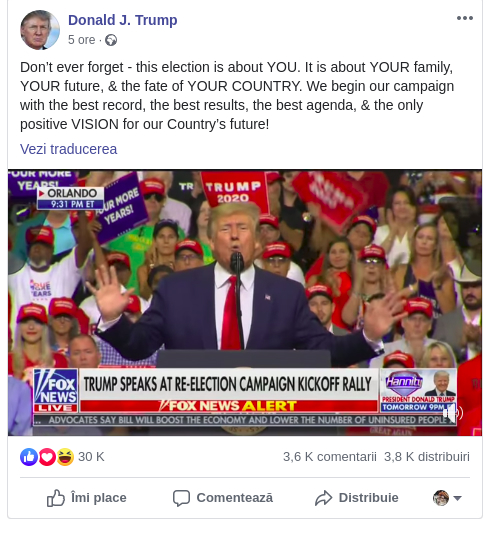Image resolution: width=488 pixels, height=543 pixels.
Task: Click the blue Like reaction icon
Action: (29, 456)
